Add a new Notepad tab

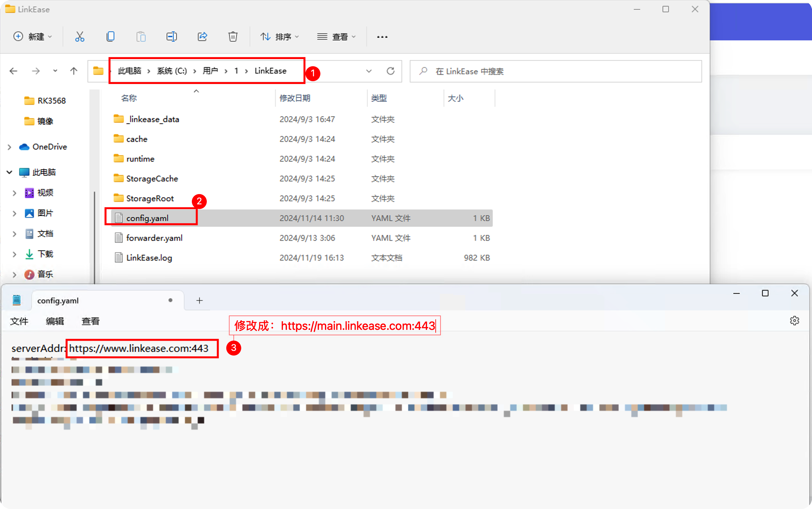pyautogui.click(x=199, y=300)
